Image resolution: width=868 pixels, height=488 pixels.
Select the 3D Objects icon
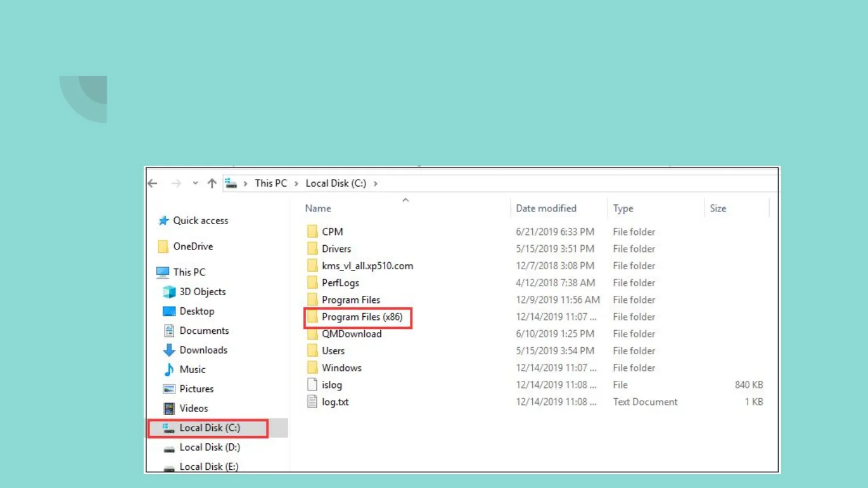[x=169, y=292]
